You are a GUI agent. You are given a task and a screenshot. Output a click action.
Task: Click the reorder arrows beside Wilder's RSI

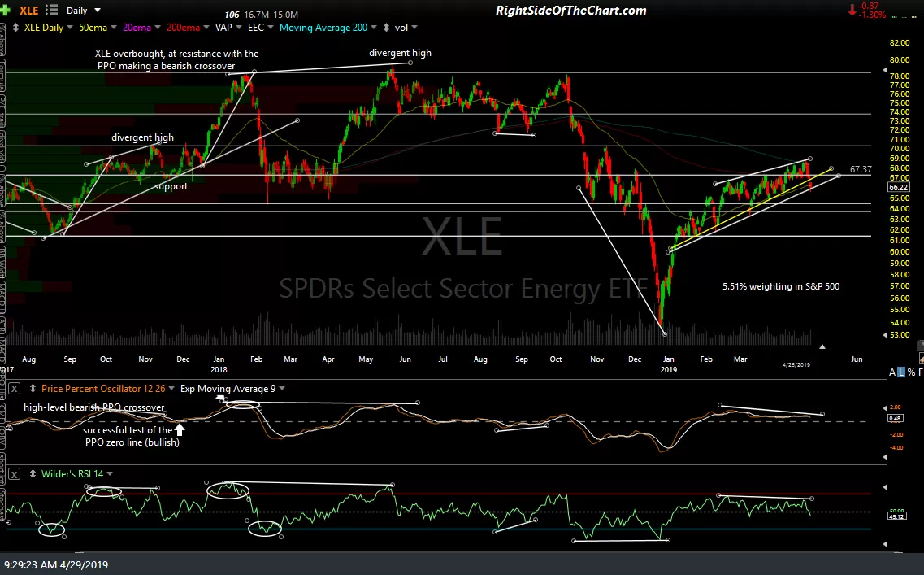coord(33,474)
